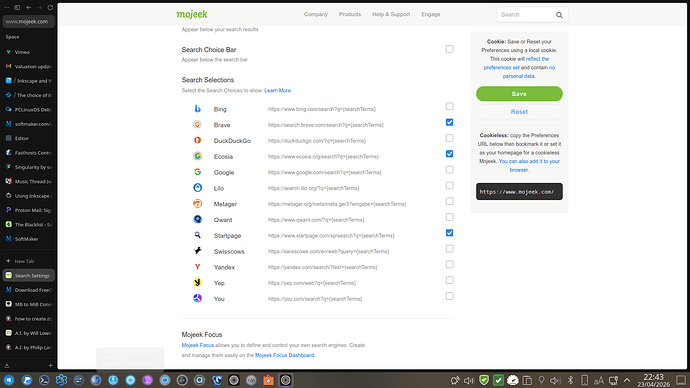690x388 pixels.
Task: Click the Reset button
Action: coord(519,112)
